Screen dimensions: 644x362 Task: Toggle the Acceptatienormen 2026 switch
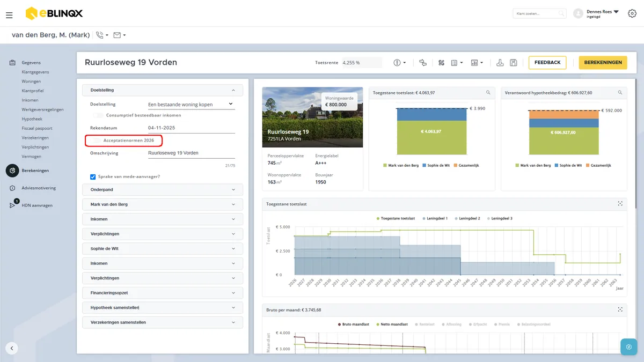click(95, 141)
